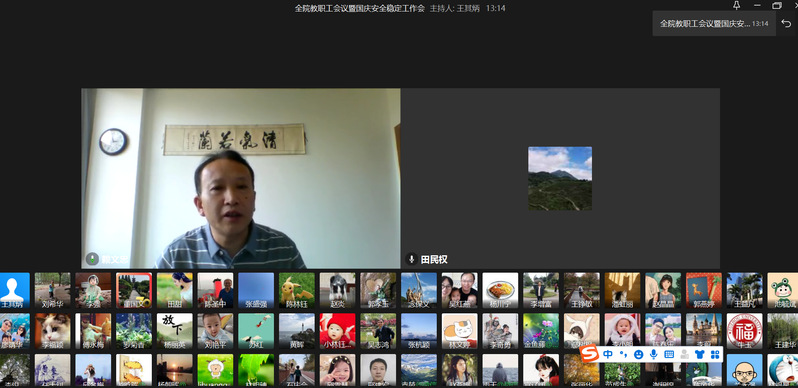Click the meeting title notification card

point(714,23)
